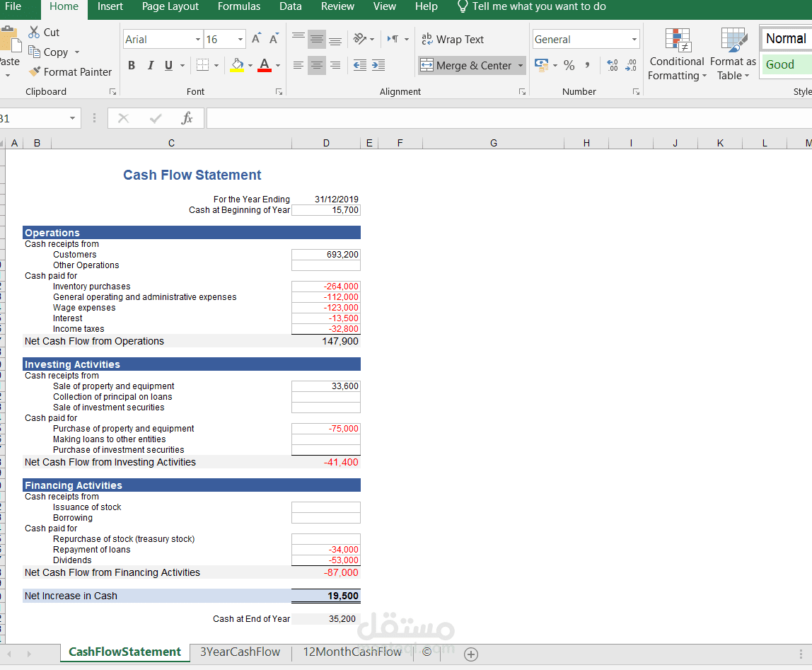The width and height of the screenshot is (812, 670).
Task: Decrease indent icon
Action: 360,65
